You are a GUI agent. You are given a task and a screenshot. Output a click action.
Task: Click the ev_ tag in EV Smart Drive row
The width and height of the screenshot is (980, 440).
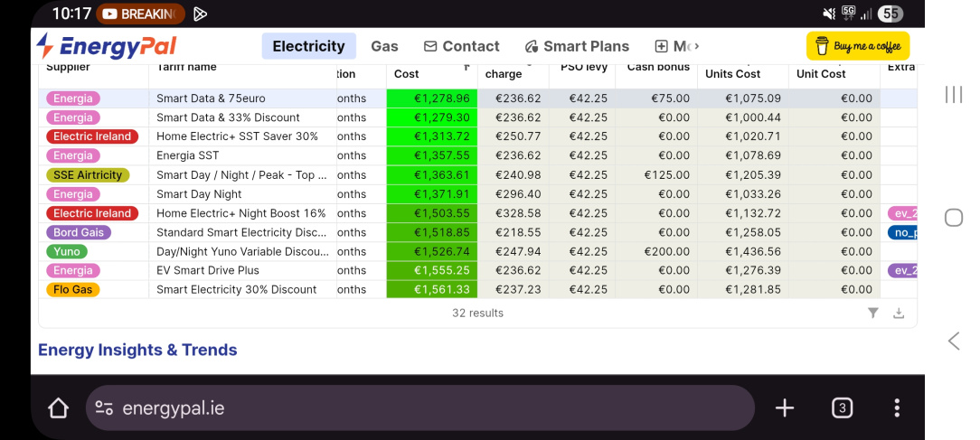pos(902,271)
